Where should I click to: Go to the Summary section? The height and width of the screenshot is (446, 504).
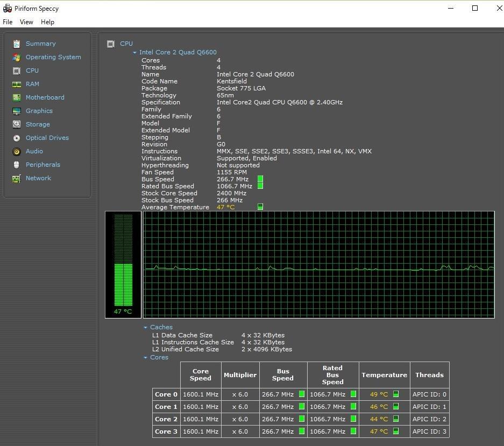coord(41,44)
